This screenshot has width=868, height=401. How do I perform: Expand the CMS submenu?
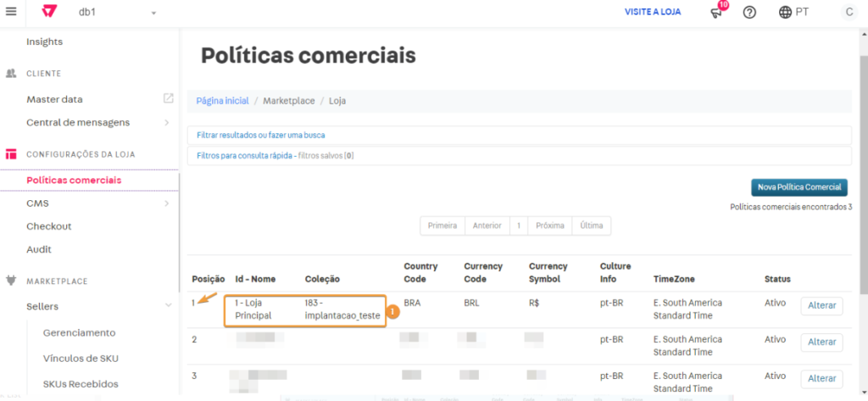[166, 203]
